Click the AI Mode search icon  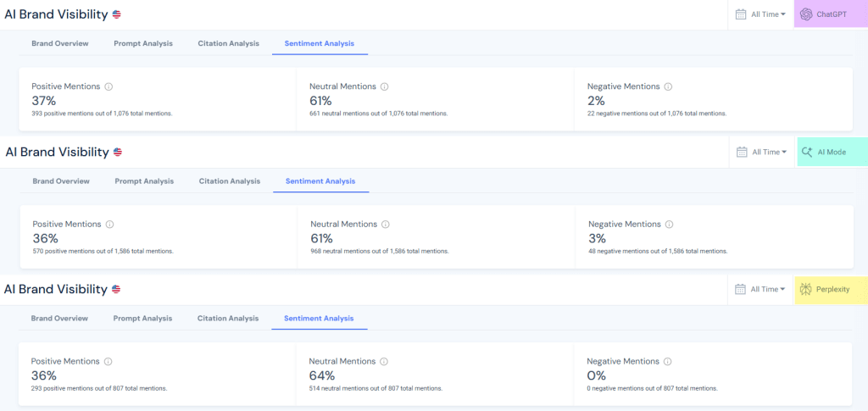click(x=807, y=153)
